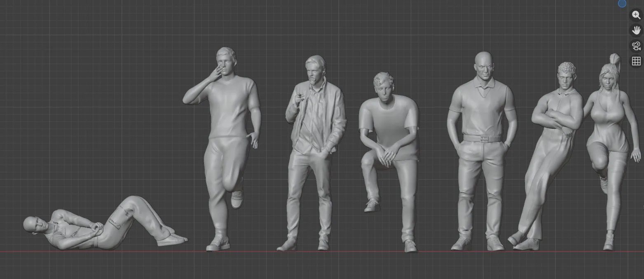Select the man touching his face

pyautogui.click(x=225, y=148)
